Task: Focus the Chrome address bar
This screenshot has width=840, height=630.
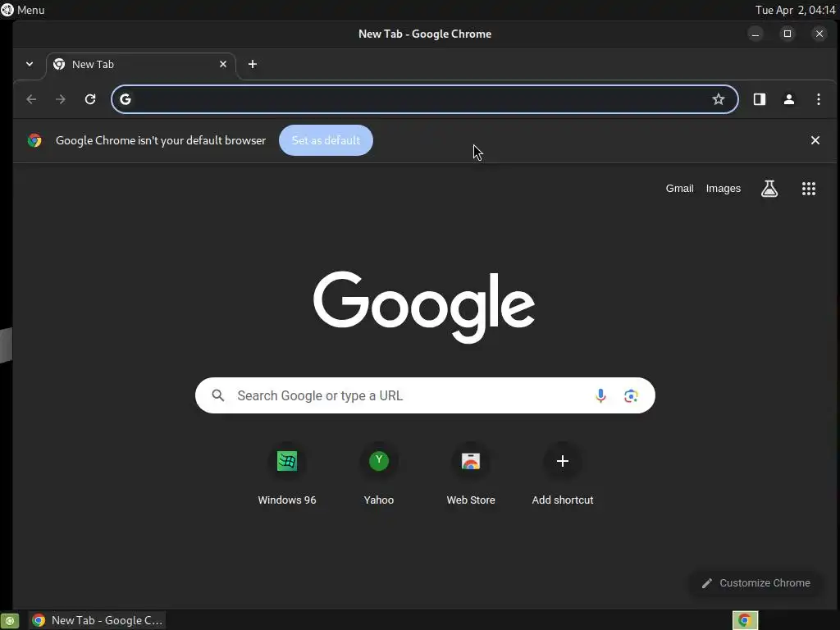Action: (424, 99)
